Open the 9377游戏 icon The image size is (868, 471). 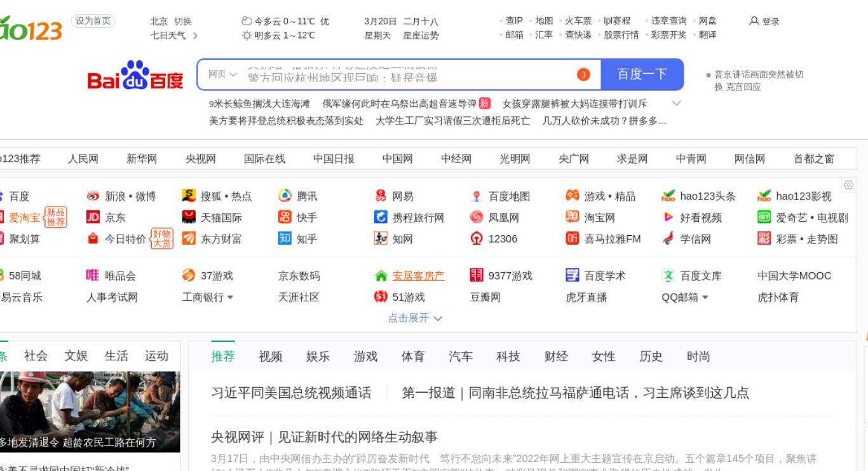pos(477,275)
